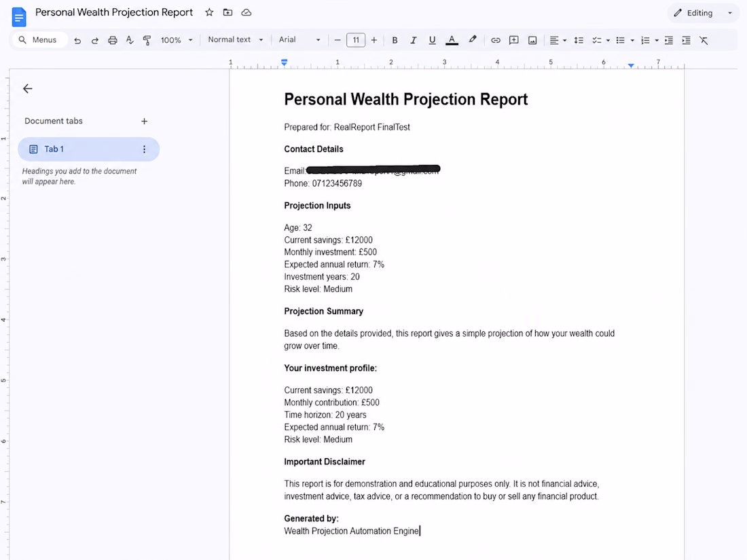Increase font size with plus button
The width and height of the screenshot is (747, 560).
point(374,41)
